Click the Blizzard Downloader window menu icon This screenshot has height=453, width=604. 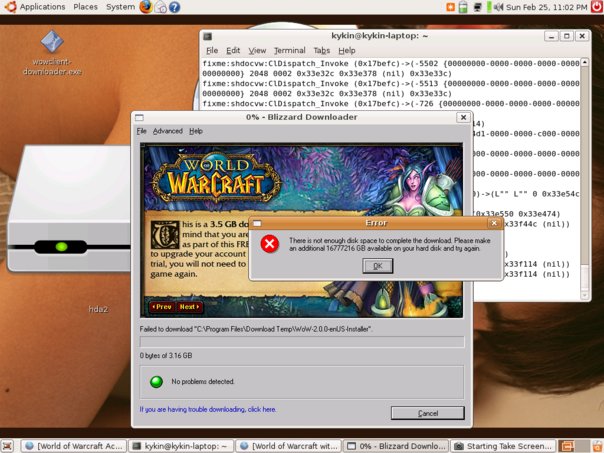click(139, 117)
